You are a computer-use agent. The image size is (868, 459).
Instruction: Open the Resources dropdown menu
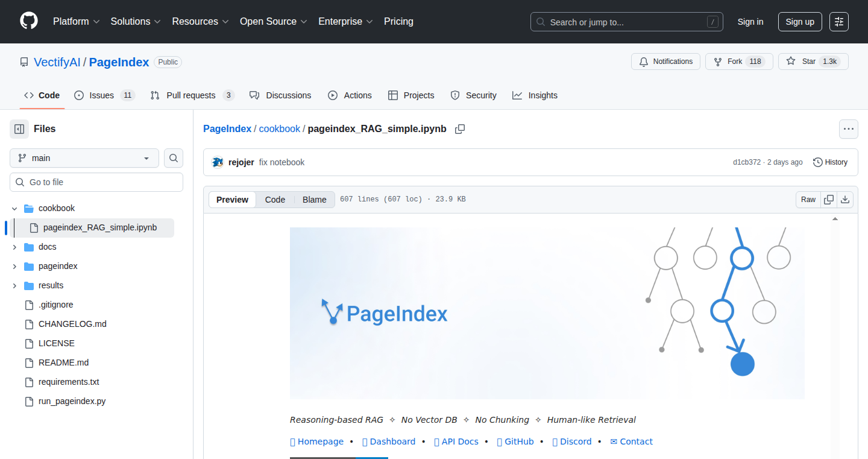click(x=200, y=21)
